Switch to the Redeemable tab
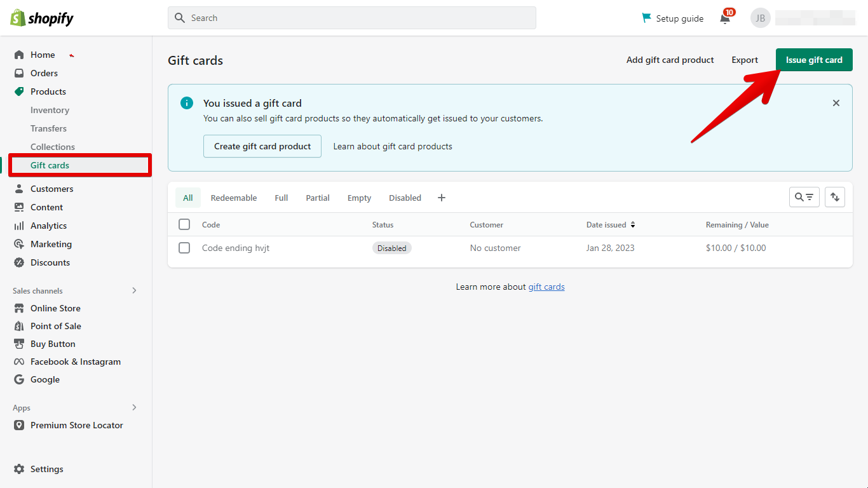This screenshot has height=488, width=868. point(234,198)
